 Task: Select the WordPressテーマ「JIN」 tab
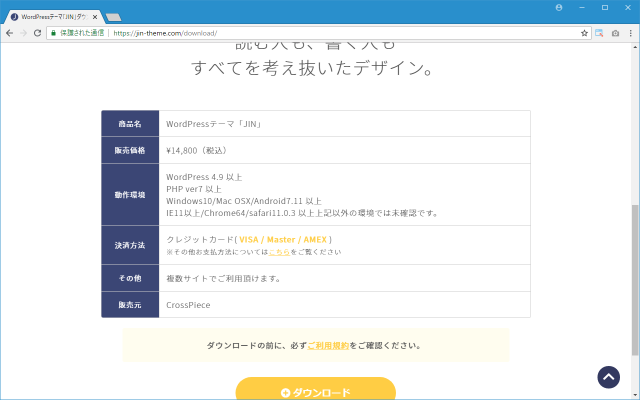53,17
